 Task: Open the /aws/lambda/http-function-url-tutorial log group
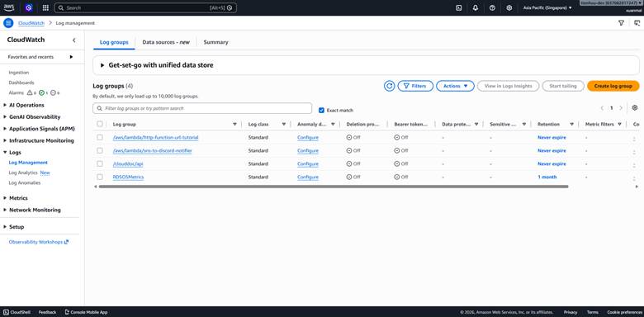[x=156, y=137]
